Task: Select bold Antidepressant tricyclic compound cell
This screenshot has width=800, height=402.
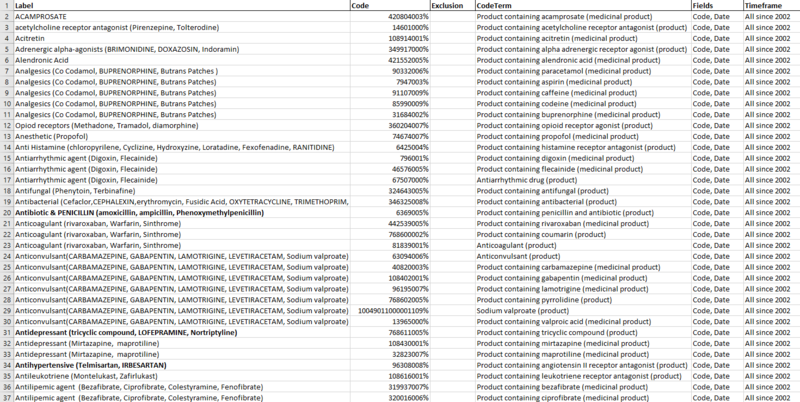Action: pos(182,333)
